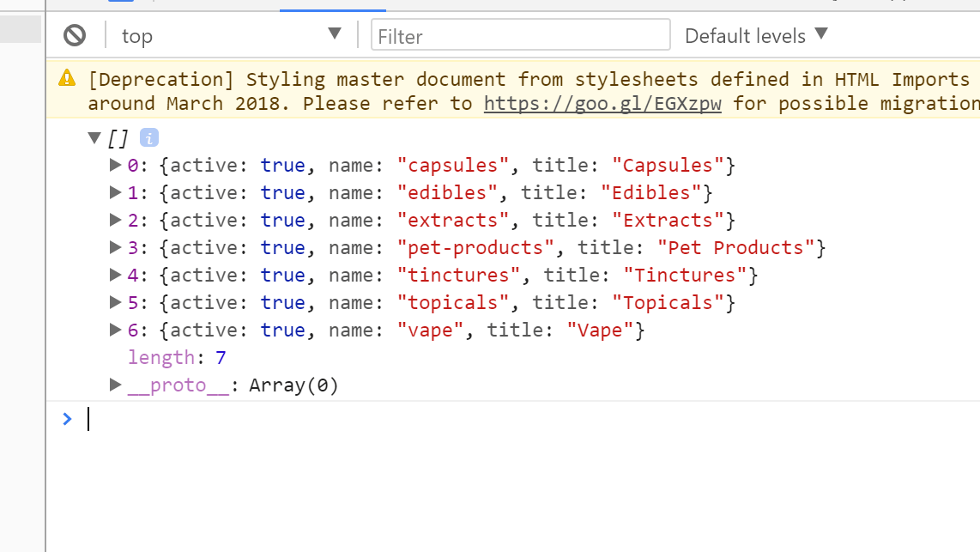Click the empty brackets array label
980x552 pixels.
coord(118,138)
